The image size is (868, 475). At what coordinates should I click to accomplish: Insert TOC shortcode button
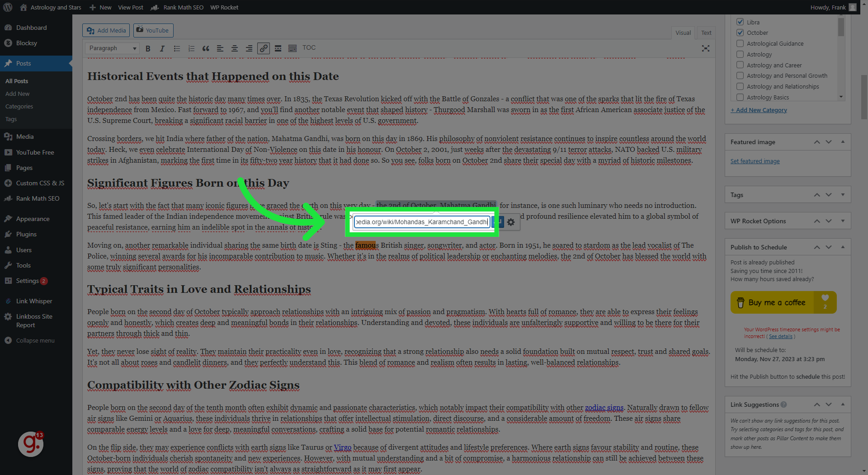[309, 48]
